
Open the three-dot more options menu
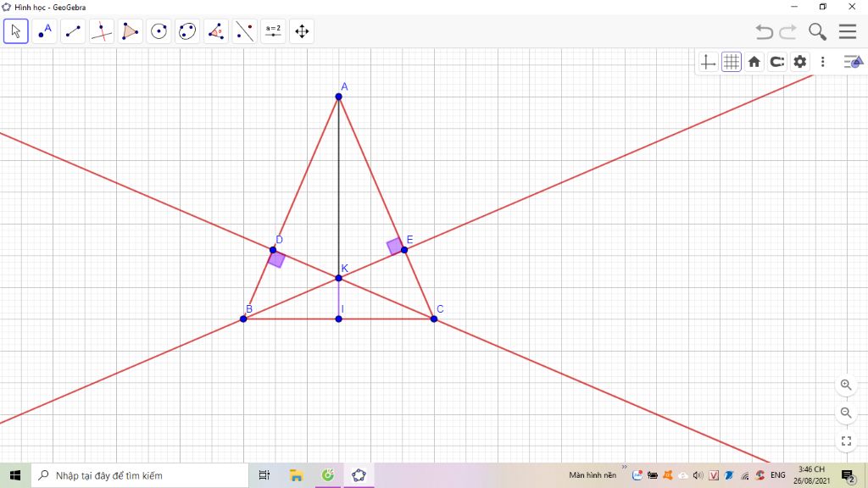coord(822,62)
